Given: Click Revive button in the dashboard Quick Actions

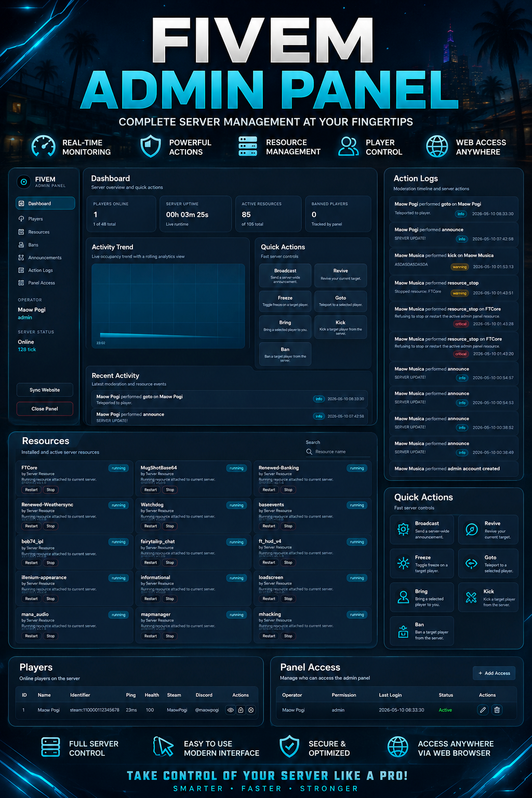Looking at the screenshot, I should coord(341,275).
